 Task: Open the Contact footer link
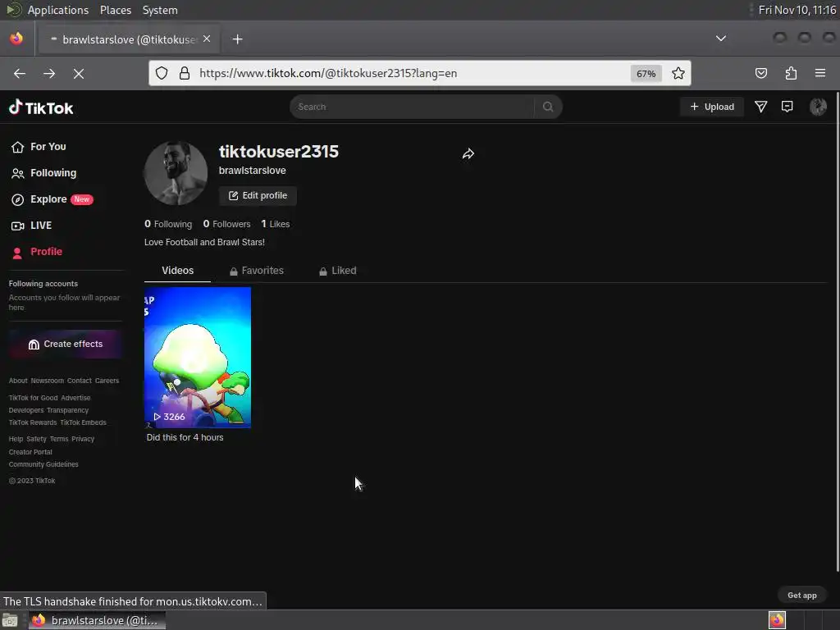pos(80,381)
